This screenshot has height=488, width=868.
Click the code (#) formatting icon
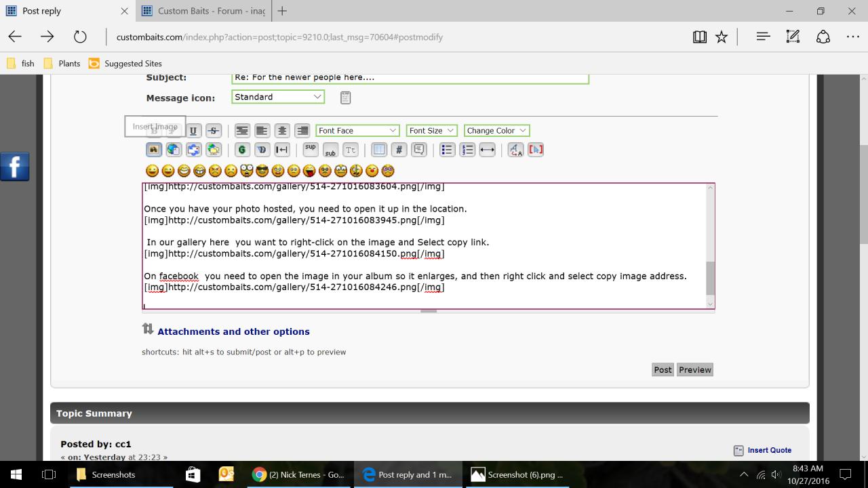pyautogui.click(x=399, y=150)
